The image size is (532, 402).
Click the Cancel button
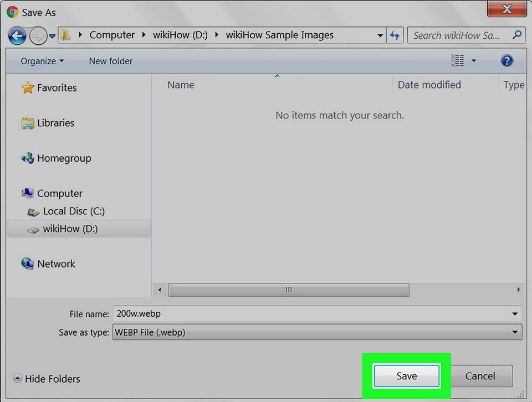pos(480,376)
